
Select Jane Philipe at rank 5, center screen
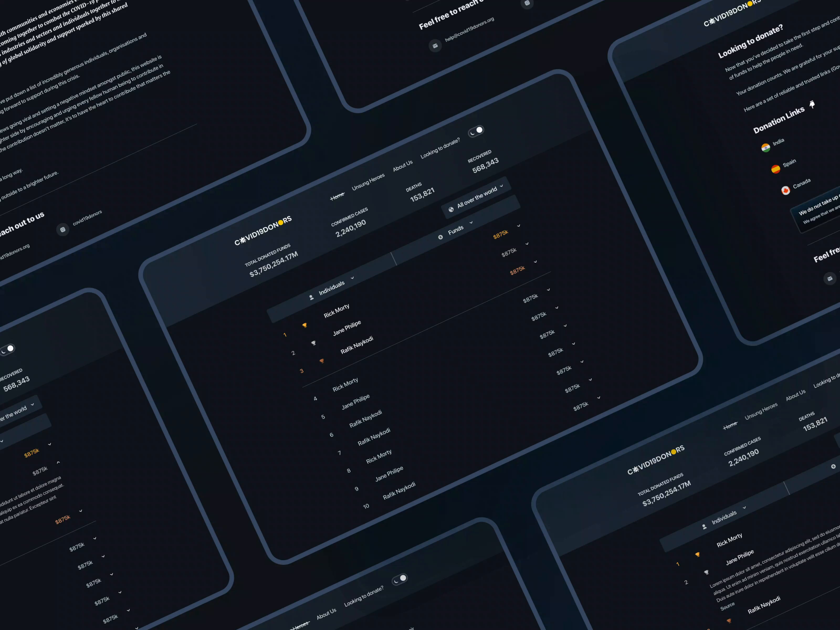point(355,402)
